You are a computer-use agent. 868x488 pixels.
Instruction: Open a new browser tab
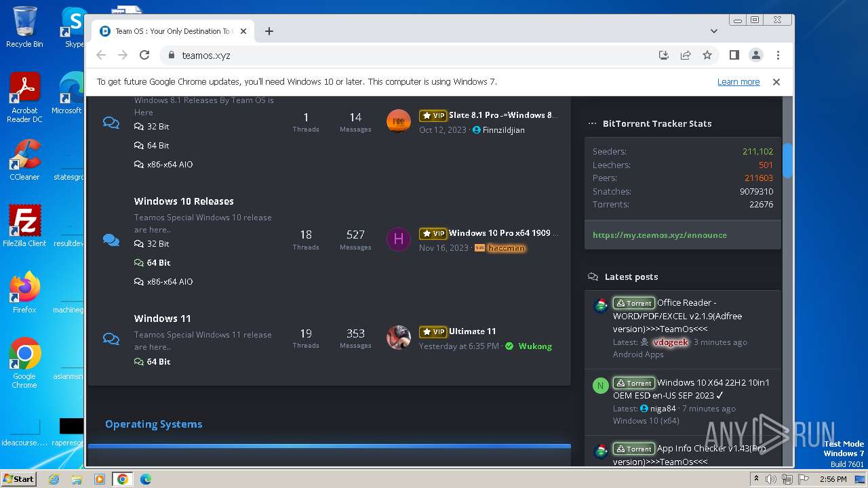point(269,31)
